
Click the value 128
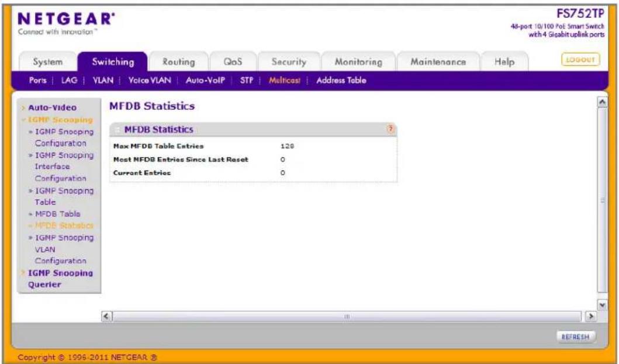click(287, 146)
